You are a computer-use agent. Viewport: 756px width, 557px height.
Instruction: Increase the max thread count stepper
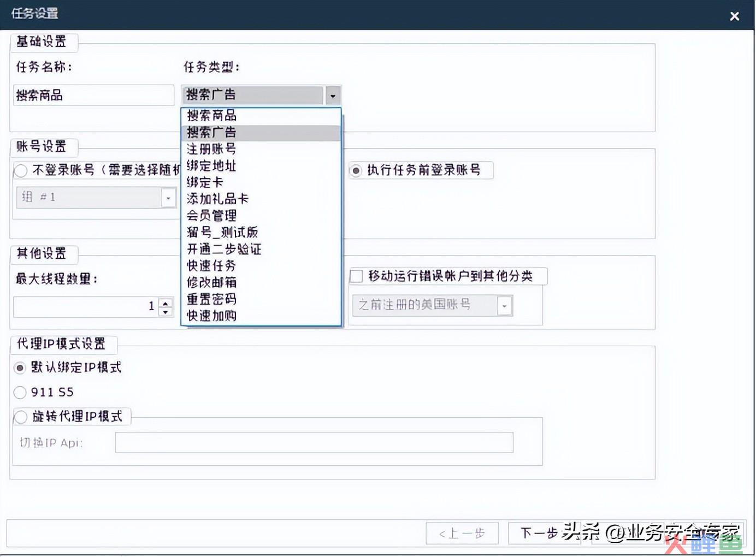coord(166,302)
